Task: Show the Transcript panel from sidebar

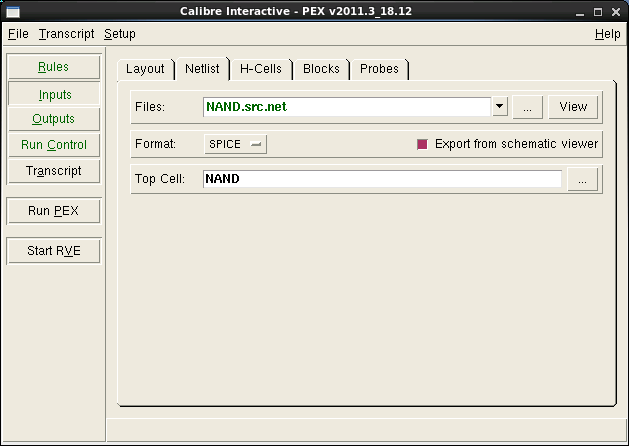Action: pyautogui.click(x=54, y=171)
